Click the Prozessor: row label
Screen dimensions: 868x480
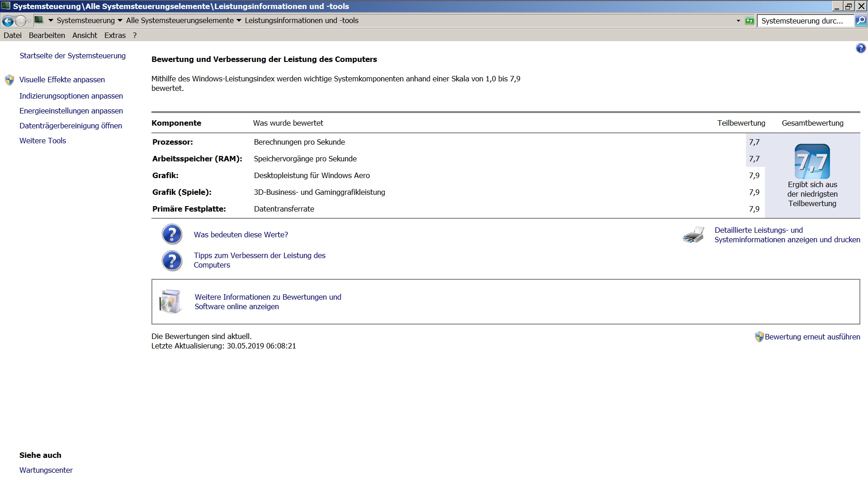173,142
